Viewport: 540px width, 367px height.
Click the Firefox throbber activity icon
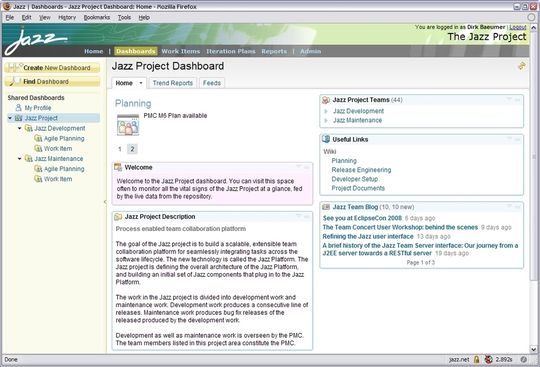click(x=532, y=17)
